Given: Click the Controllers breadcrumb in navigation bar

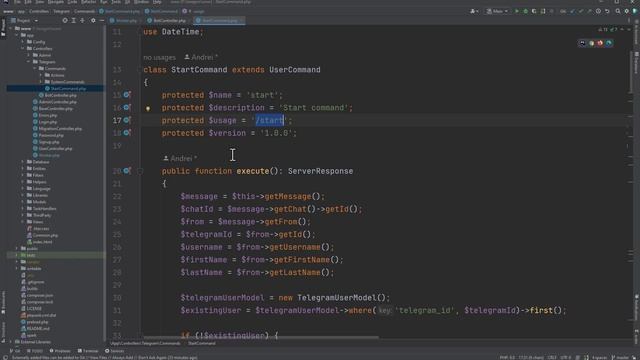Looking at the screenshot, I should (x=39, y=11).
